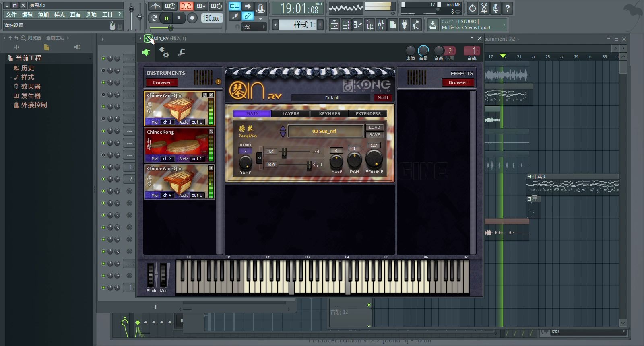
Task: Click the SAVE button
Action: coord(375,135)
